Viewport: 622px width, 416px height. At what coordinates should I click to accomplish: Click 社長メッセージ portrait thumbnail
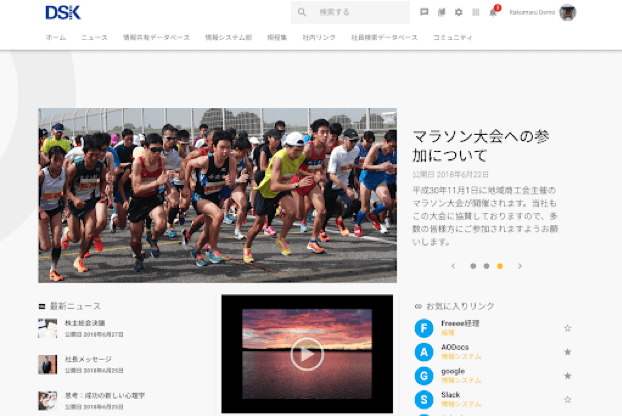(x=48, y=364)
